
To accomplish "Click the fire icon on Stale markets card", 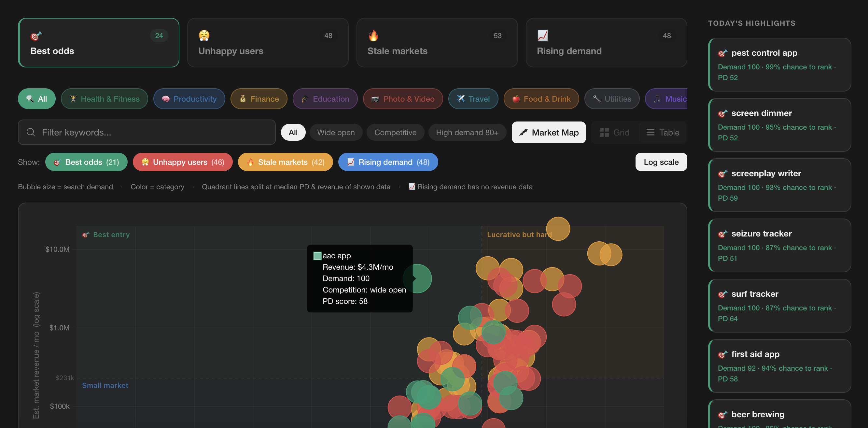I will click(x=373, y=36).
